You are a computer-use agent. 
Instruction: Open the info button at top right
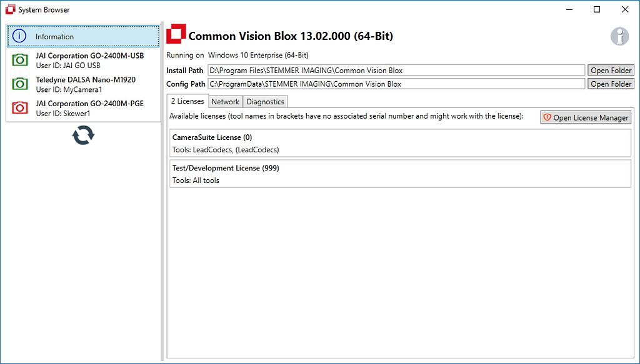619,36
